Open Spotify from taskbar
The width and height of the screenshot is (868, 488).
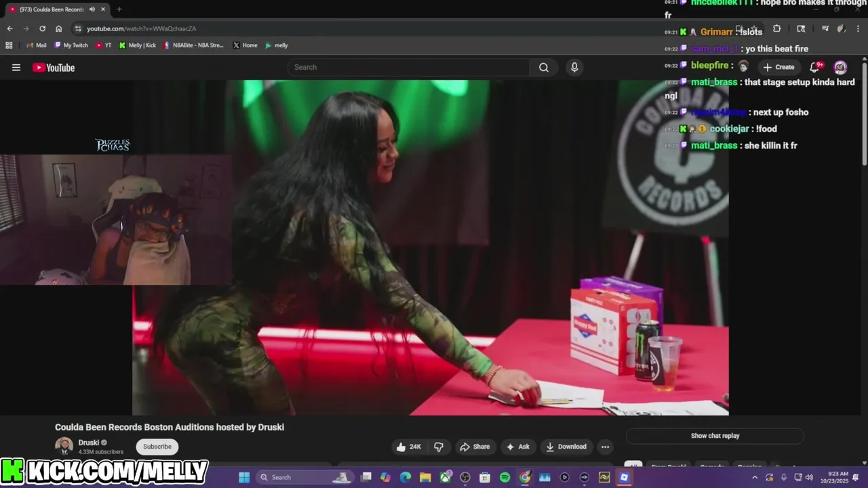[x=505, y=477]
